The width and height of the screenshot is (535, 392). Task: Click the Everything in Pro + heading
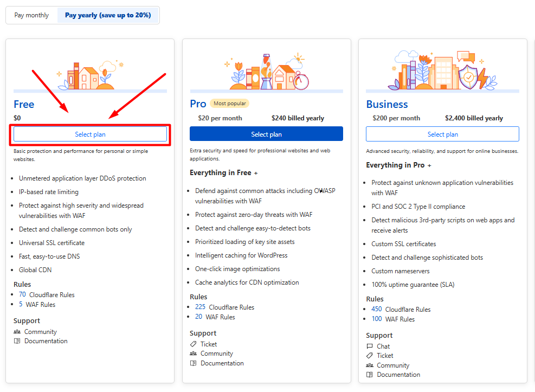pyautogui.click(x=398, y=165)
